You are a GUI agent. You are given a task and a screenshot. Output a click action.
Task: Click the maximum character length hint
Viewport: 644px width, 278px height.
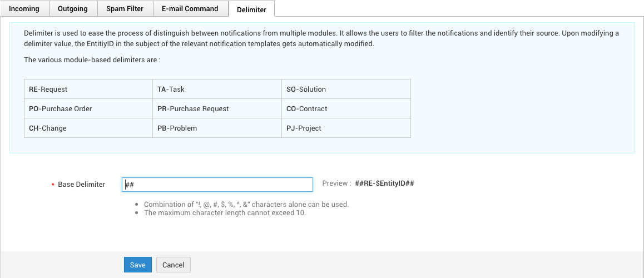coord(225,212)
